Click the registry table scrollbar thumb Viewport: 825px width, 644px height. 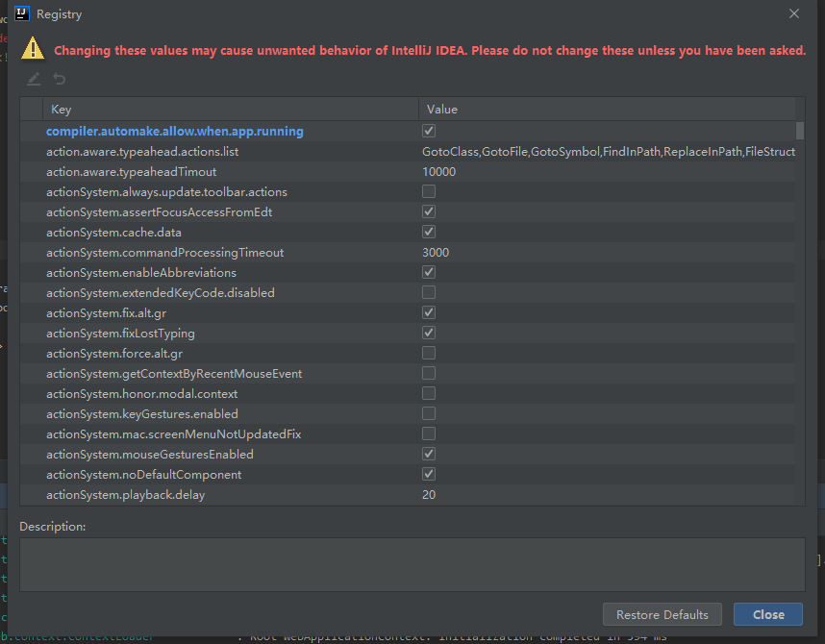tap(800, 131)
